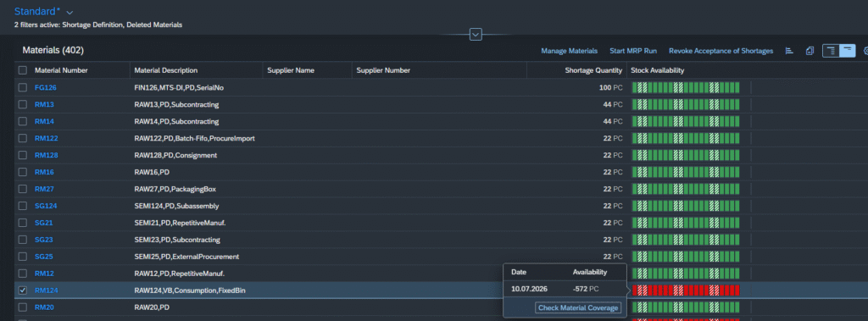The image size is (868, 321).
Task: Click description RAW12,PD,RepetitiveManuf.
Action: [x=180, y=274]
